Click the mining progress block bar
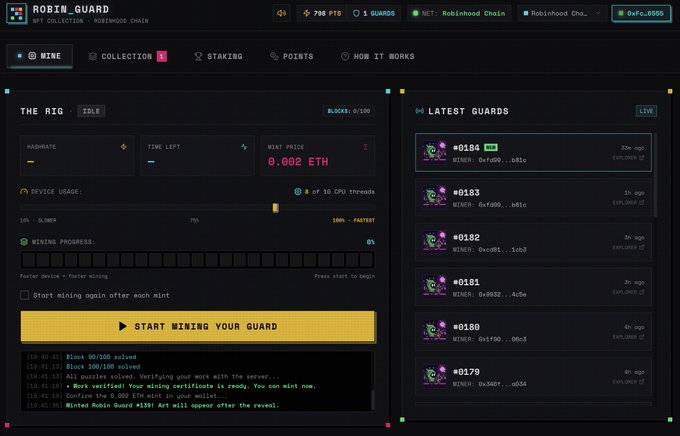Image resolution: width=680 pixels, height=436 pixels. 197,259
